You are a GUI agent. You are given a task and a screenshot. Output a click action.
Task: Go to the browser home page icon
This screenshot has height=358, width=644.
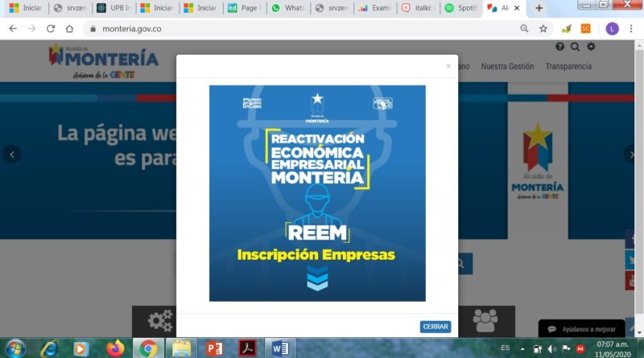point(70,28)
